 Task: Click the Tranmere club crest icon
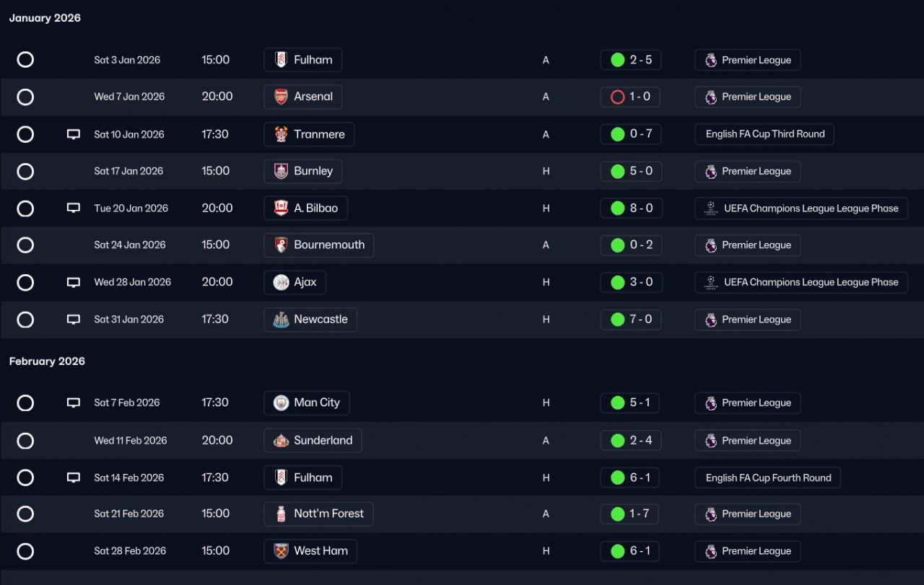(281, 134)
